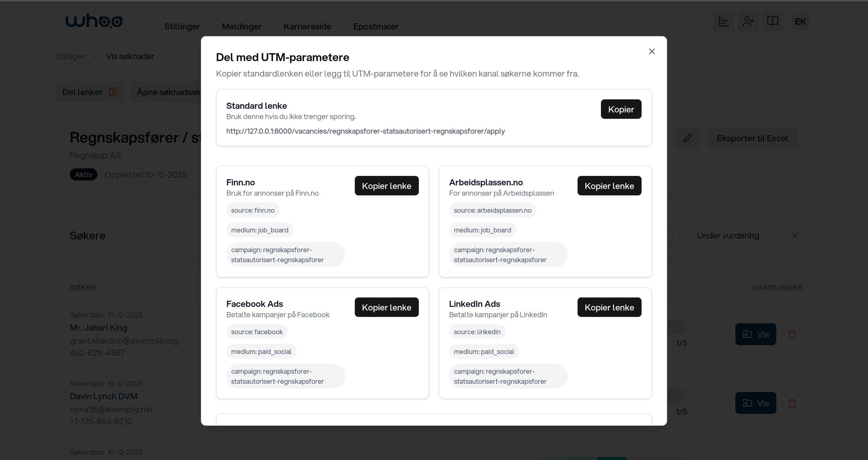Screen dimensions: 868x460
Task: Copy the Arbeidsplassen.no tracking link
Action: [609, 186]
